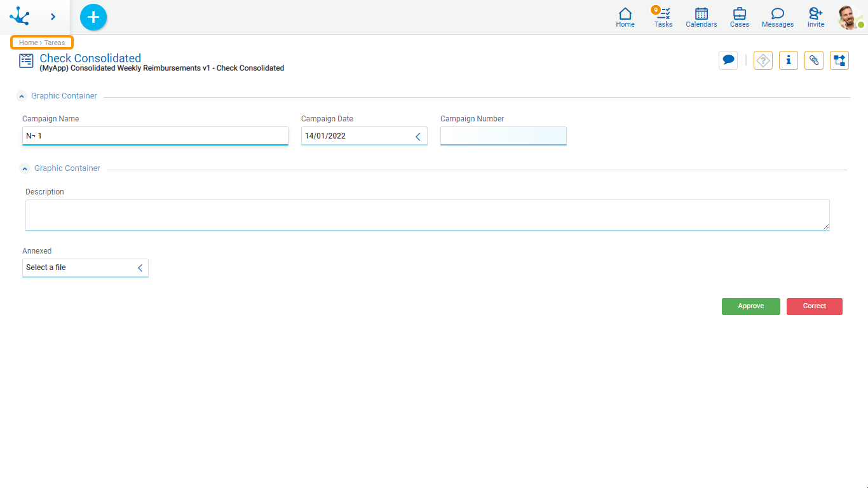Click the Deyel logo in top-left

coord(20,17)
